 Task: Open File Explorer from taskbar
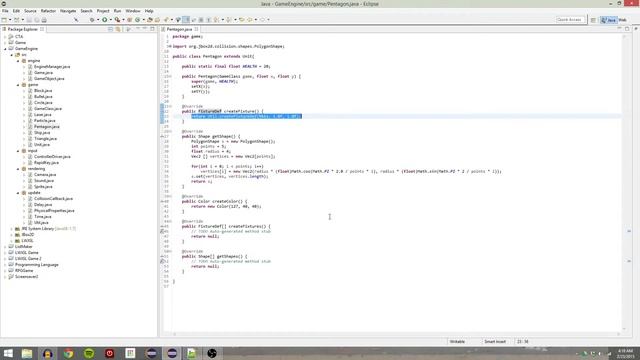coord(27,353)
